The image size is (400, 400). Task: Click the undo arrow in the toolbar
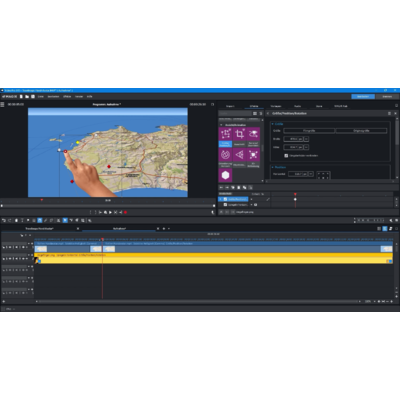(x=4, y=220)
